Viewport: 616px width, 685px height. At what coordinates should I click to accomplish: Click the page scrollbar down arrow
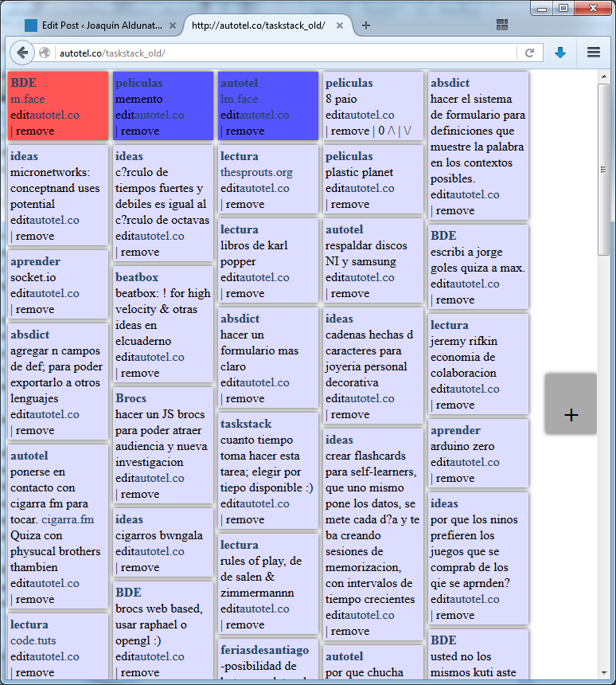(x=604, y=673)
